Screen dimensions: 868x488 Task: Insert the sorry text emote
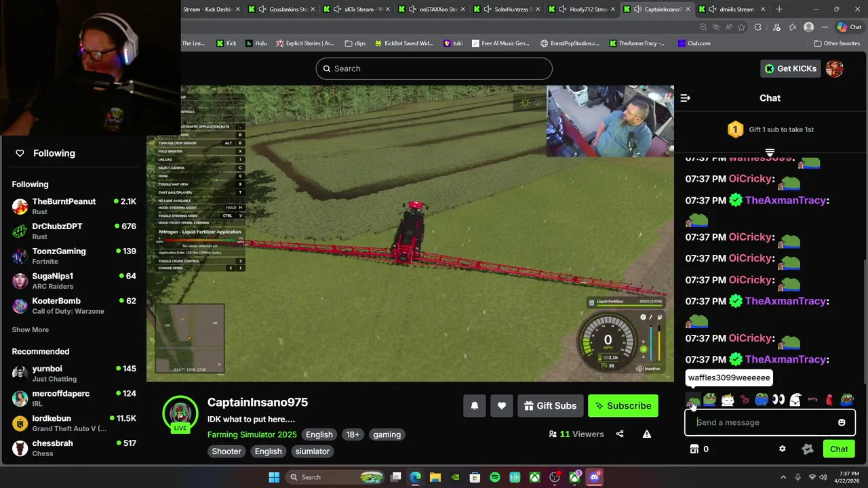click(812, 400)
